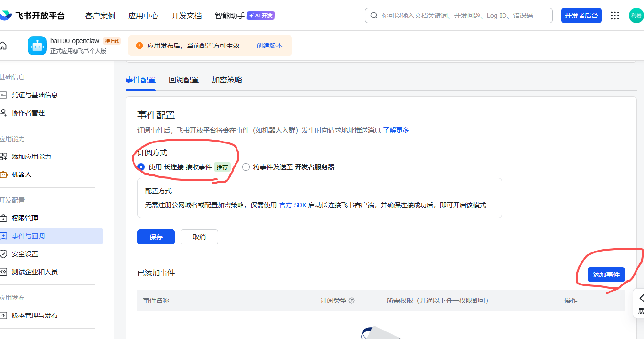Screen dimensions: 644x339
Task: Switch to the 回调配置 tab
Action: pyautogui.click(x=183, y=80)
